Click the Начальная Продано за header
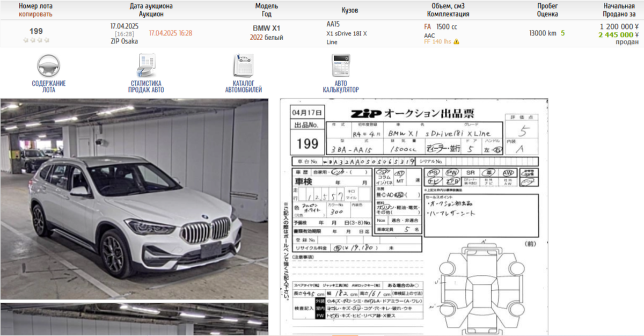The width and height of the screenshot is (644, 336). point(619,10)
